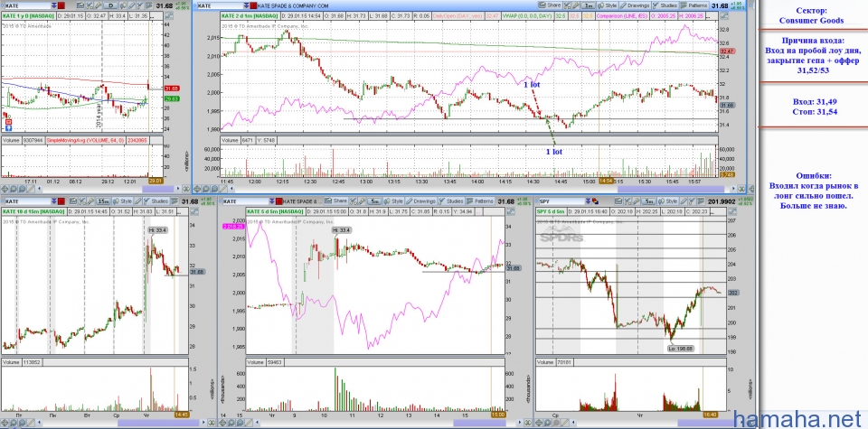Click the share icon in the 15-minute chart toolbar
The image size is (868, 429).
[x=73, y=201]
